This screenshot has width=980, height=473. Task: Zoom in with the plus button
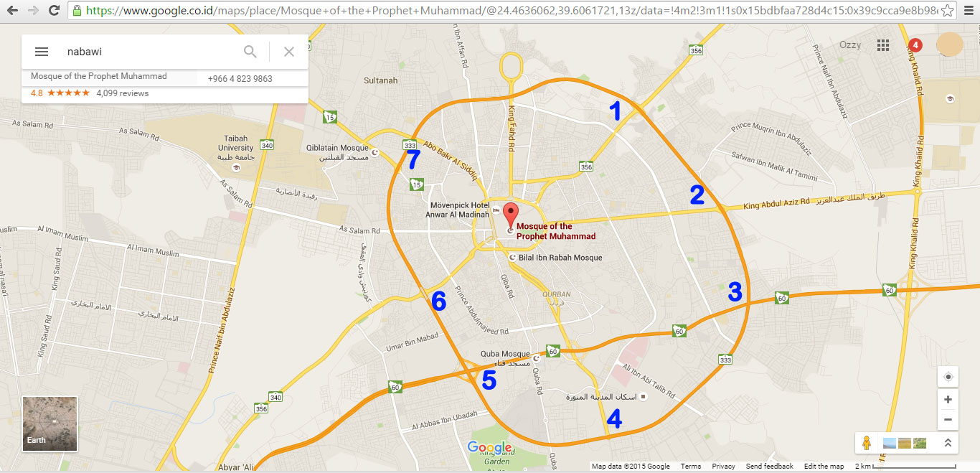[948, 399]
